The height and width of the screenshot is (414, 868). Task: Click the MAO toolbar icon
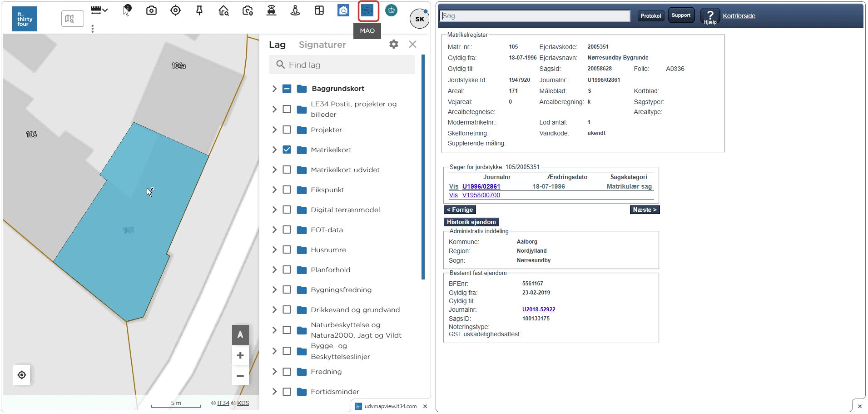pyautogui.click(x=367, y=10)
